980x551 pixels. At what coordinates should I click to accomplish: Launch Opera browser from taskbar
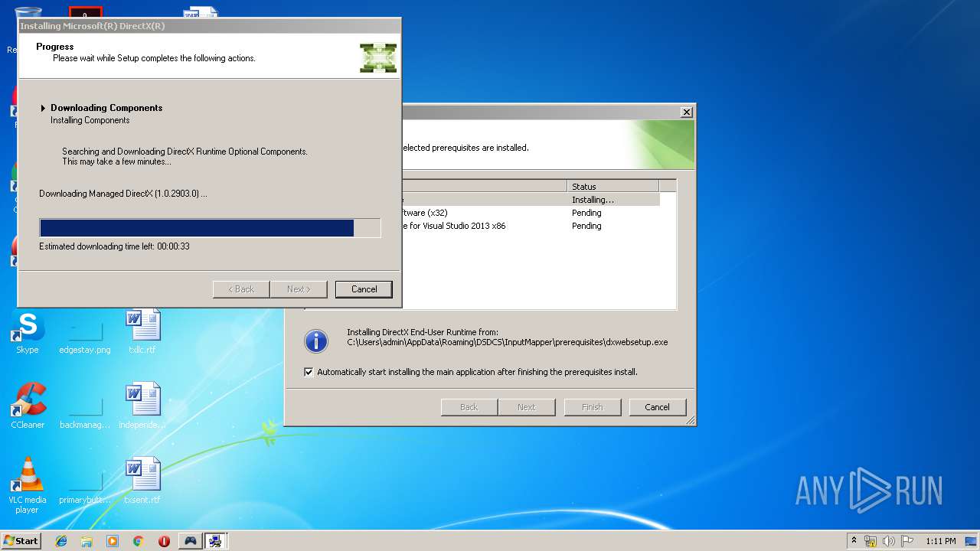[164, 541]
